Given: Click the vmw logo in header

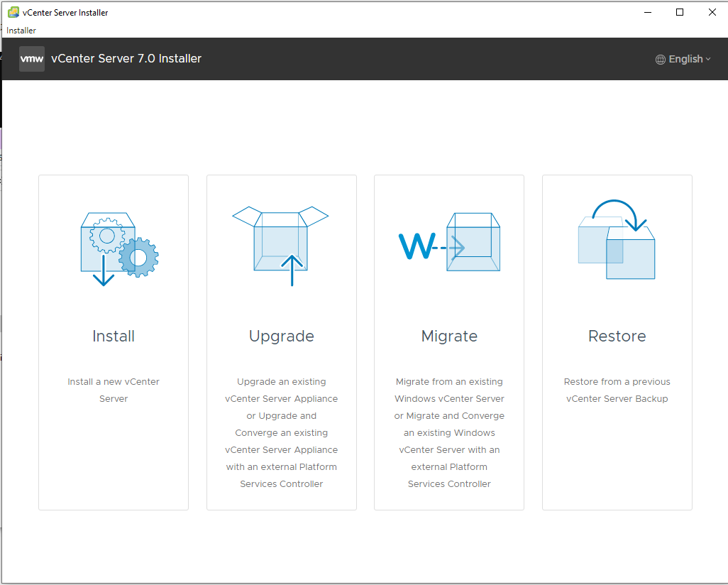Looking at the screenshot, I should [x=31, y=59].
